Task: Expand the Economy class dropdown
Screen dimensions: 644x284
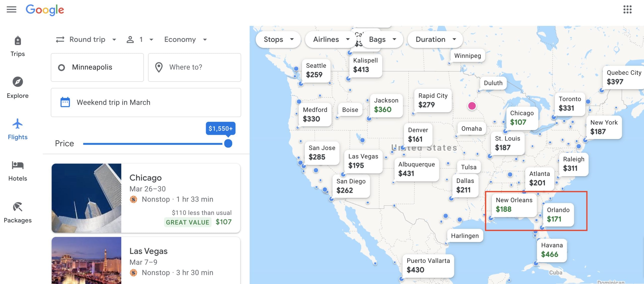Action: (185, 39)
